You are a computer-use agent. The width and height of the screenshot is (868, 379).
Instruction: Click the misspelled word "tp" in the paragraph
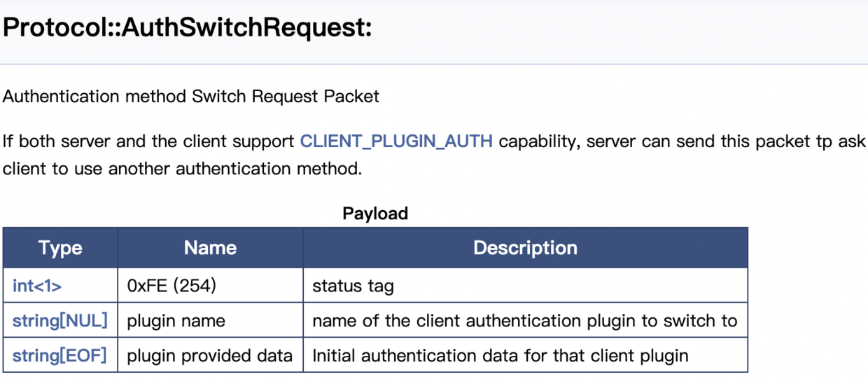click(822, 142)
